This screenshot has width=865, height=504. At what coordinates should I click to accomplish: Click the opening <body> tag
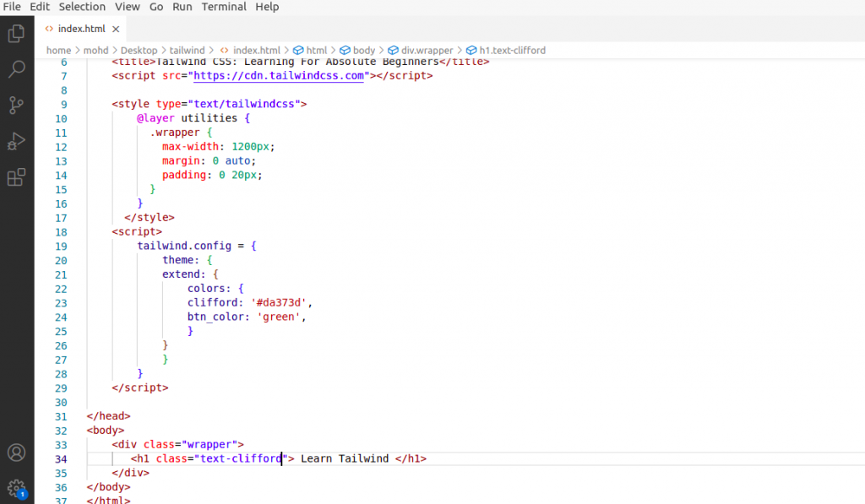click(x=106, y=430)
